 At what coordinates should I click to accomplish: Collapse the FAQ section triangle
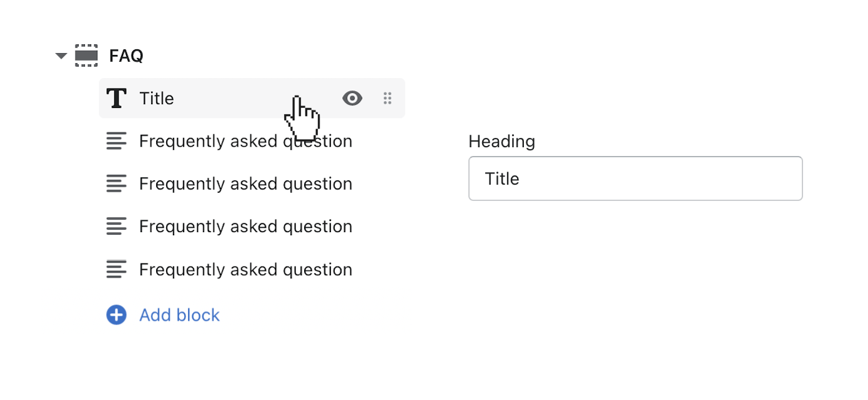click(61, 56)
